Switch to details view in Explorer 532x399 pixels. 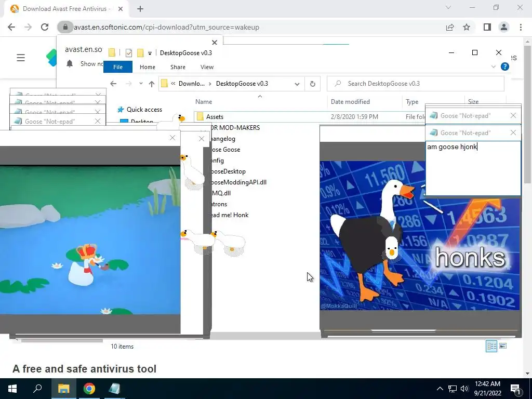(x=491, y=346)
